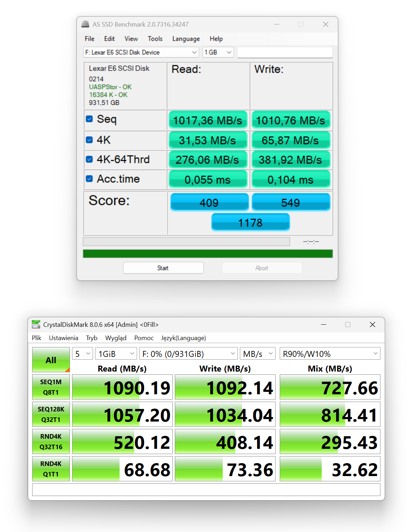The image size is (407, 532).
Task: Run the SEQ1M Q8T1 test
Action: click(51, 387)
